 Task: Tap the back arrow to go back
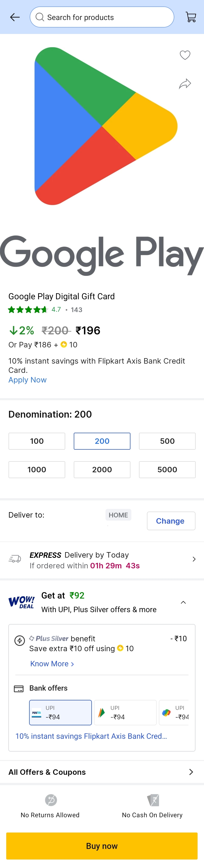click(15, 17)
